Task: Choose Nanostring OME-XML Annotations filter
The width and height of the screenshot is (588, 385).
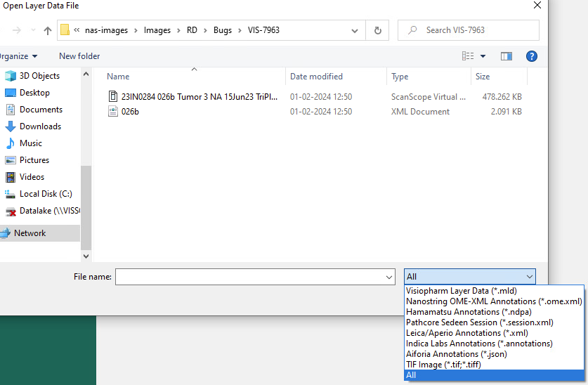Action: pos(495,301)
